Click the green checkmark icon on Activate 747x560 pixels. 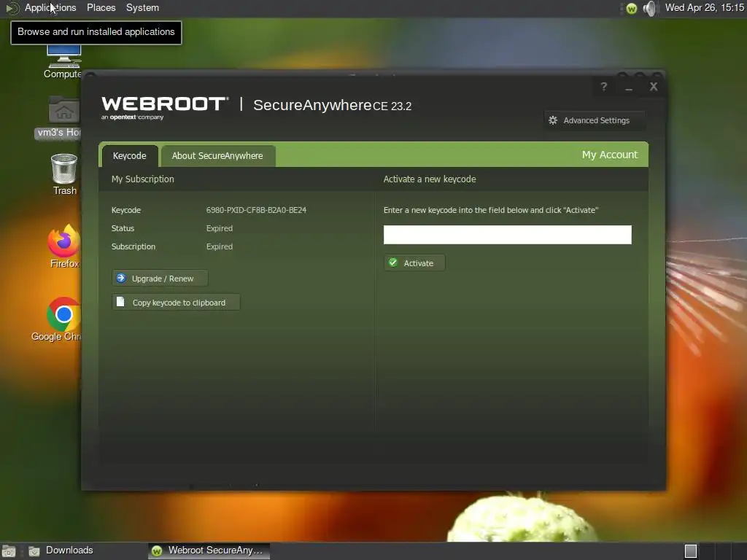tap(393, 262)
